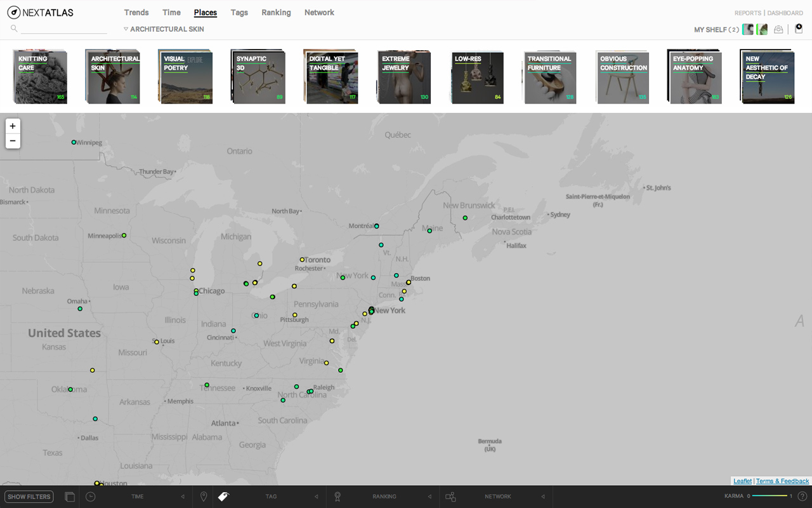
Task: Click the network nodes icon
Action: (x=450, y=497)
